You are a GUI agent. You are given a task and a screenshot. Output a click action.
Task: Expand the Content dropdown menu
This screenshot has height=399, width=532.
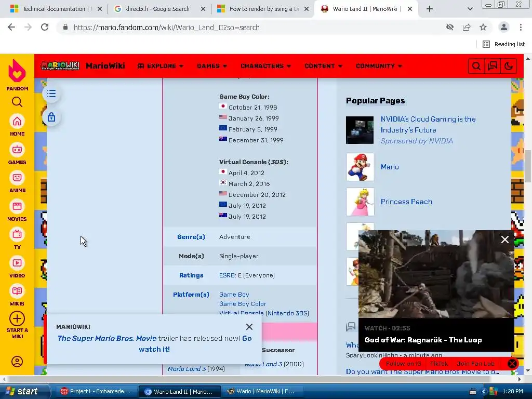point(323,66)
